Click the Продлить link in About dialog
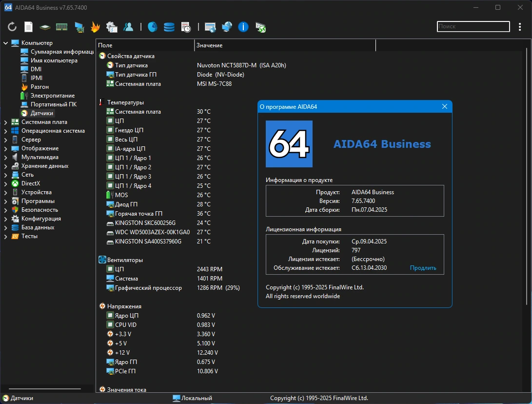The image size is (532, 404). pyautogui.click(x=423, y=268)
